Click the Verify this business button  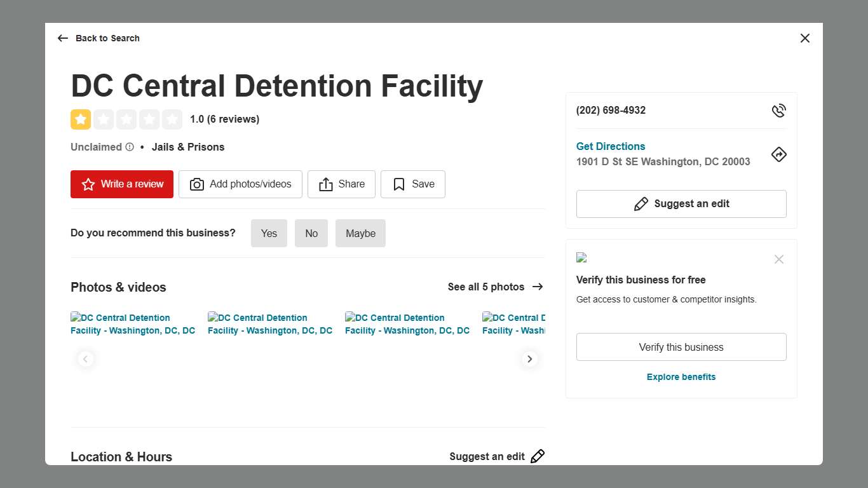coord(681,347)
